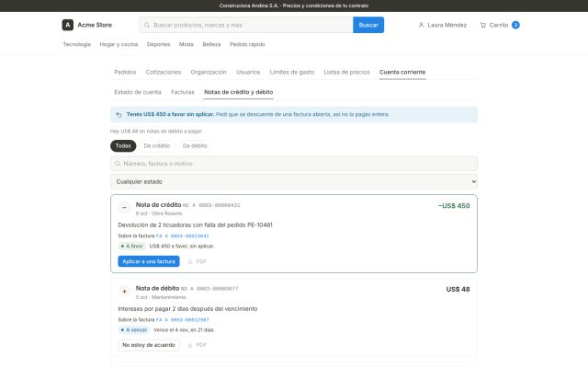Open the shopping cart icon
Viewport: 588px width, 368px height.
click(x=483, y=25)
